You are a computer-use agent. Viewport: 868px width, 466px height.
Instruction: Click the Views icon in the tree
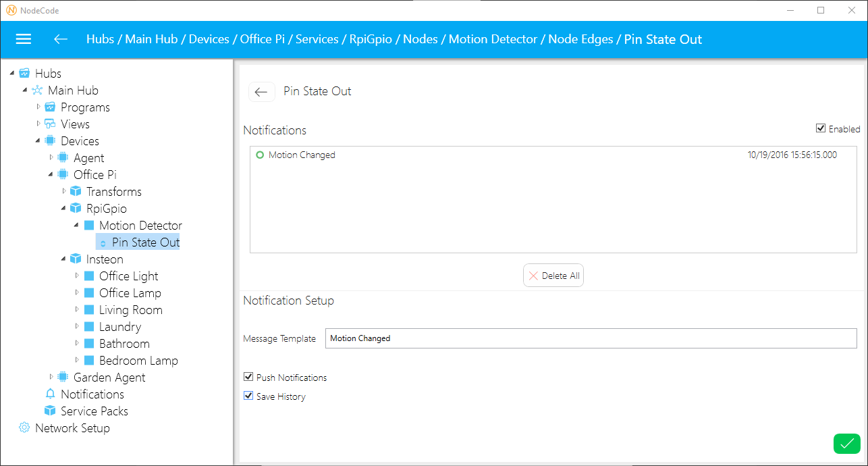pos(50,124)
